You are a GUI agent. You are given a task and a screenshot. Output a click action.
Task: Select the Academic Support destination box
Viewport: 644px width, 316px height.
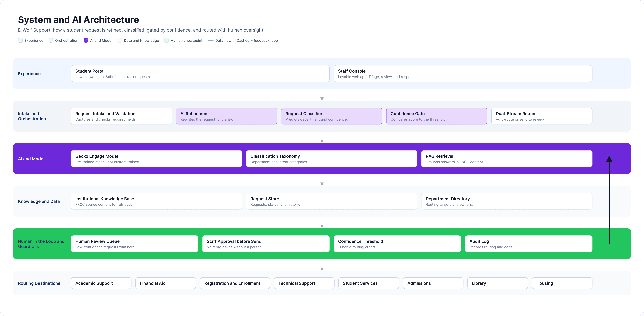coord(101,283)
